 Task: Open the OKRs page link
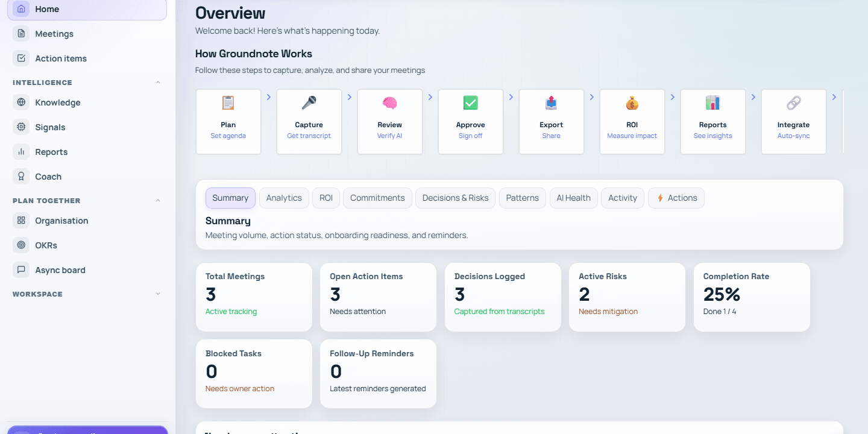pyautogui.click(x=87, y=245)
